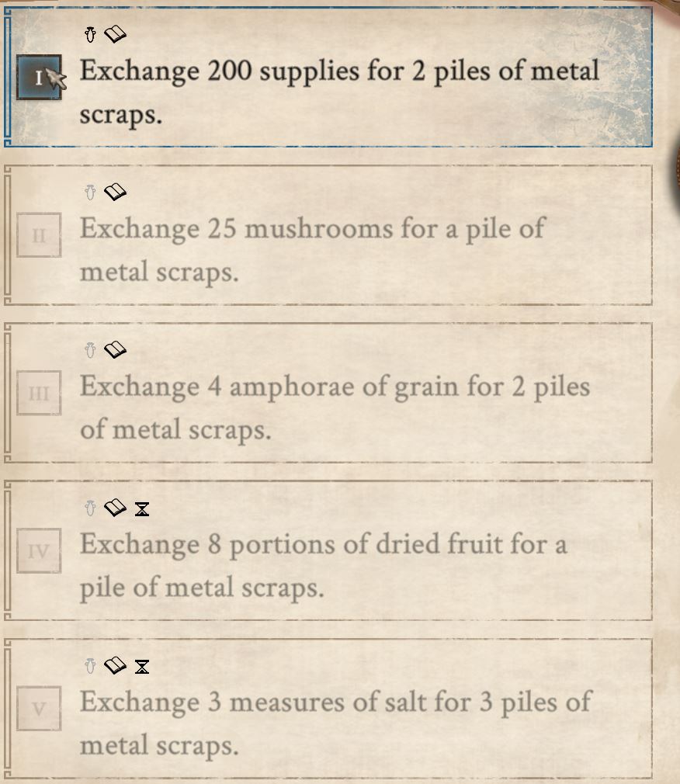This screenshot has width=680, height=784.
Task: Click the amphora icon above the salt option
Action: 90,667
